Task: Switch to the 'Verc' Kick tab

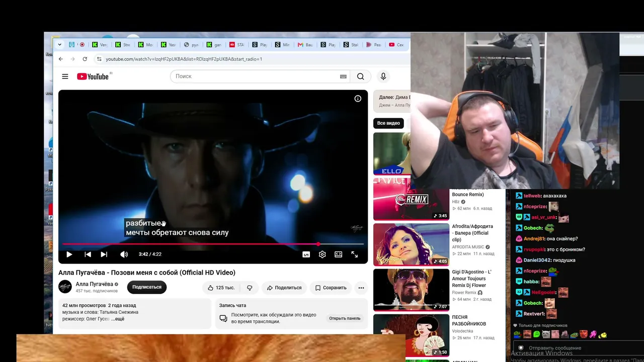Action: 100,45
